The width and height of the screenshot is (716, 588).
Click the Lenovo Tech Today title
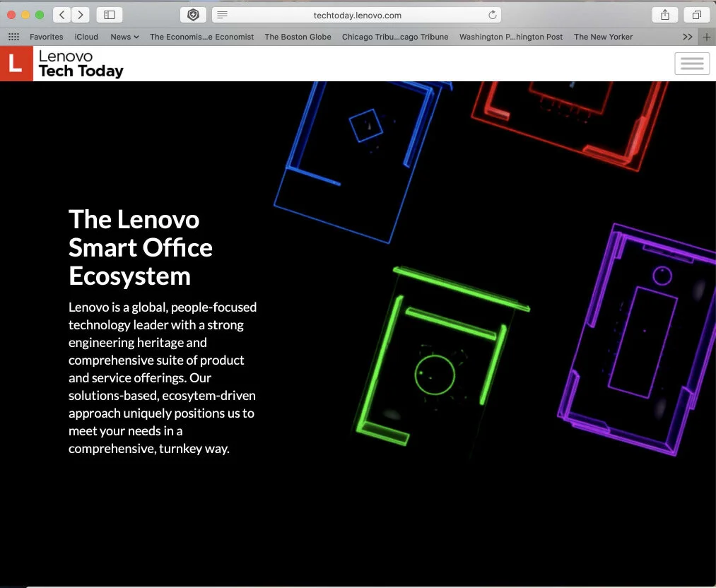[81, 64]
